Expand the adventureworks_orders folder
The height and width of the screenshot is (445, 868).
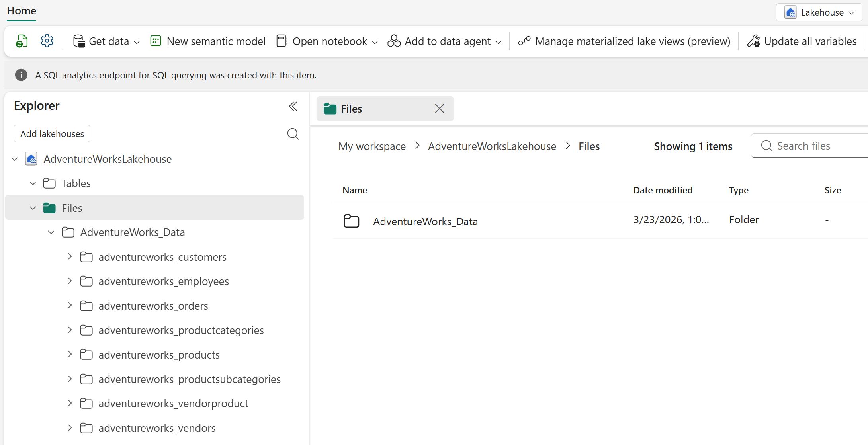click(x=70, y=306)
